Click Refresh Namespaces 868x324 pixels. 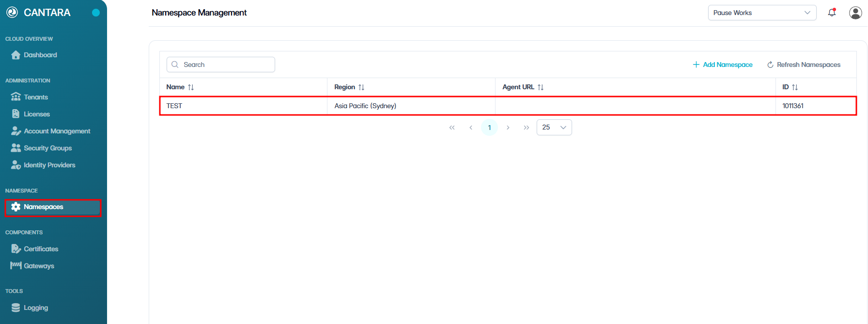tap(804, 65)
